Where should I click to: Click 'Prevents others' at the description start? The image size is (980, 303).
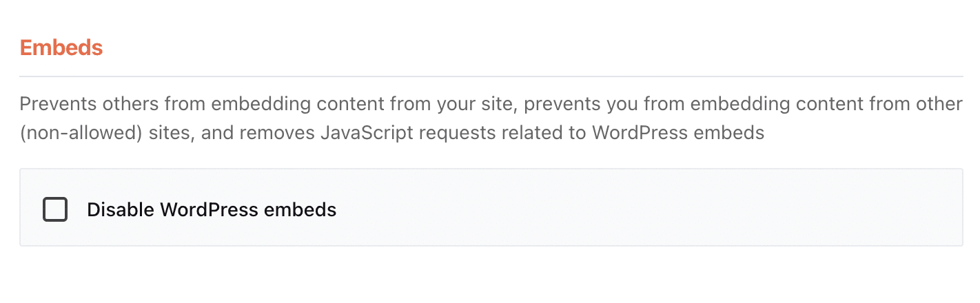click(73, 104)
